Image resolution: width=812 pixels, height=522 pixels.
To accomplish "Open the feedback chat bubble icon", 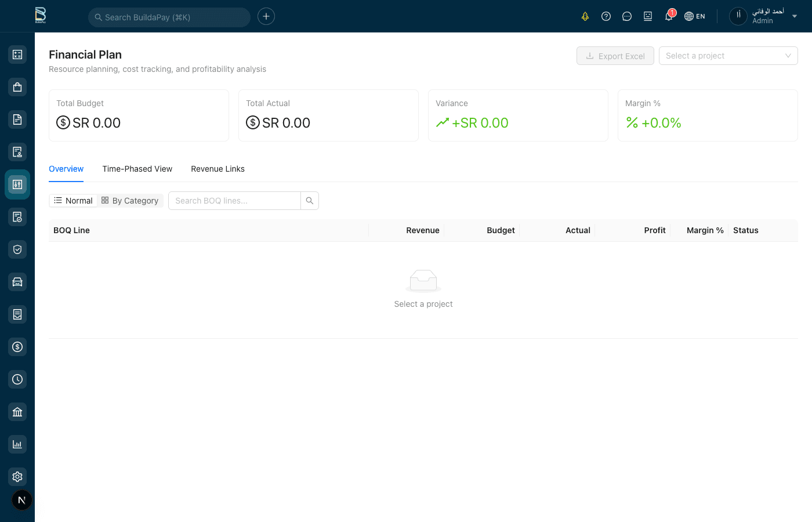I will click(x=627, y=16).
